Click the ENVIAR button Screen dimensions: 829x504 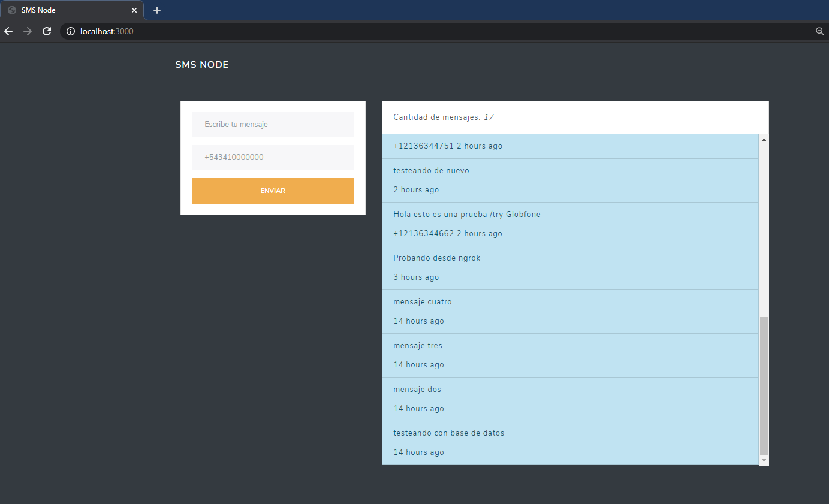(273, 190)
